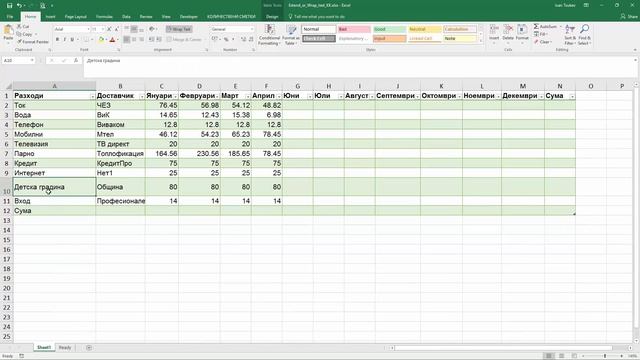Click the Fill Color paint bucket
Image resolution: width=640 pixels, height=360 pixels.
tap(101, 40)
